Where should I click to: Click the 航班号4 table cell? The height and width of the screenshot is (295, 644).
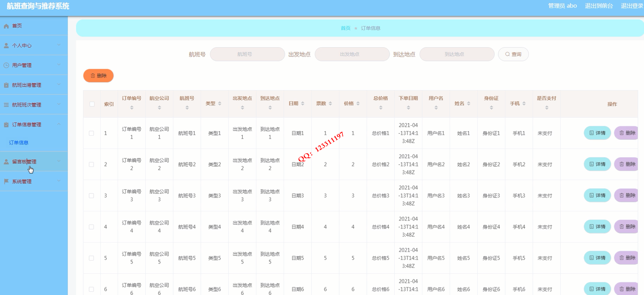[187, 227]
